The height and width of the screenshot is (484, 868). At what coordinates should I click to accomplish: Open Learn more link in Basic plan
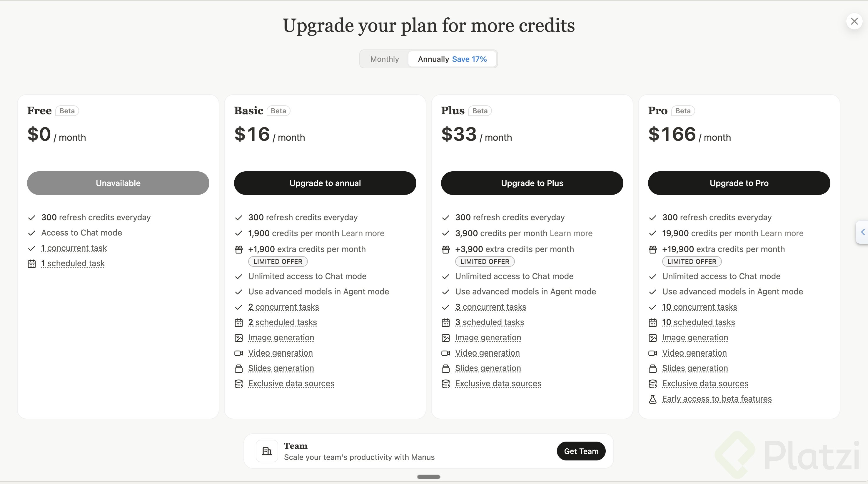point(363,233)
